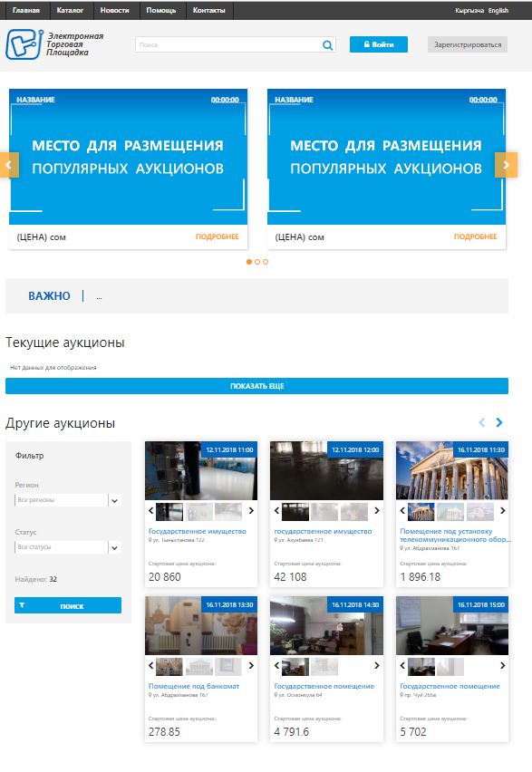Select the second carousel dot indicator
Screen dimensions: 532x772
257,262
